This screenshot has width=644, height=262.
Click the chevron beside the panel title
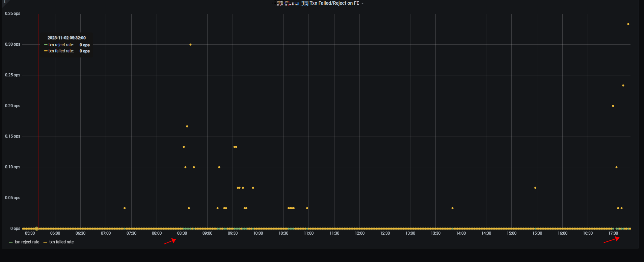tap(363, 3)
